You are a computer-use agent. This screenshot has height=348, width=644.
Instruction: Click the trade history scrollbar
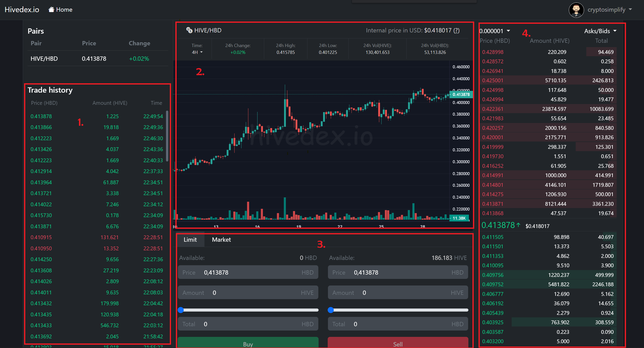(x=167, y=136)
